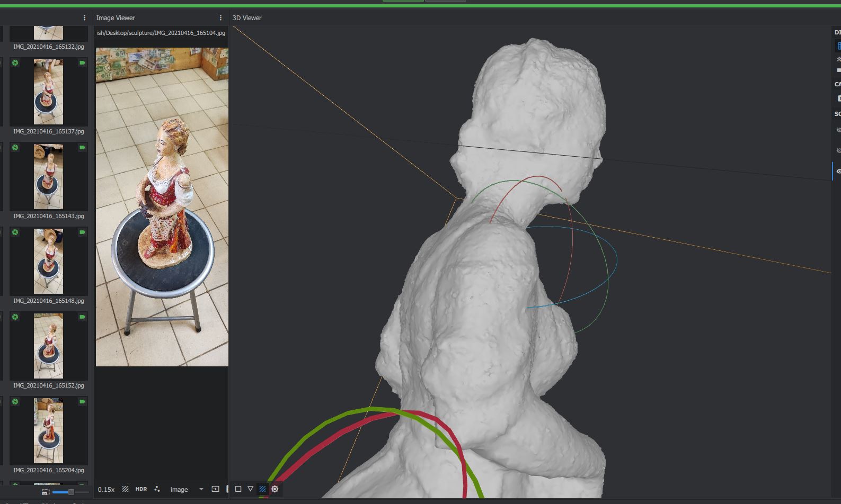Click the '3D Viewer' panel title
The width and height of the screenshot is (841, 504).
[247, 18]
